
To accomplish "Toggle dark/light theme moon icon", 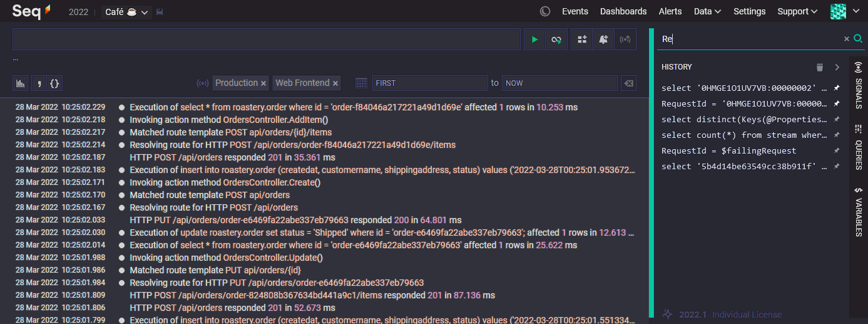I will 545,11.
